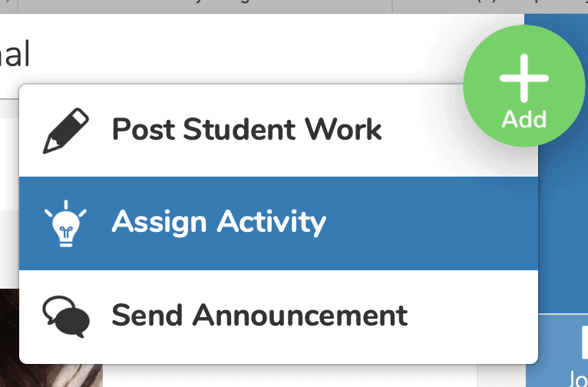This screenshot has width=588, height=387.
Task: Open the photo thumbnail at bottom left
Action: [51, 338]
